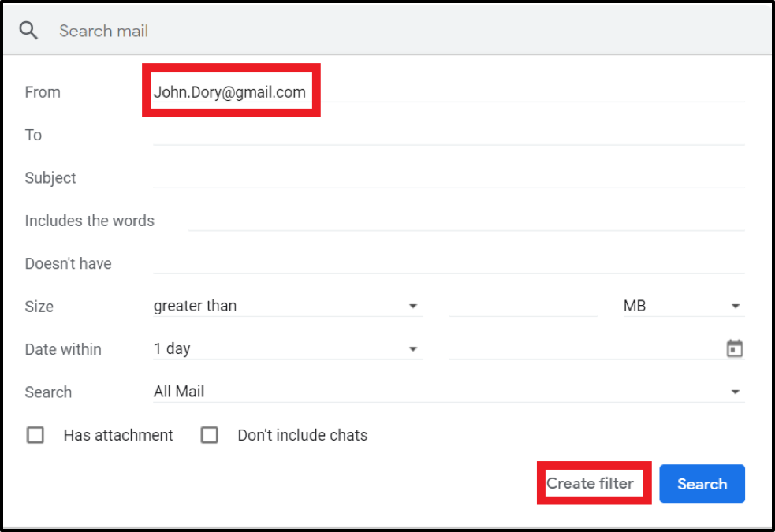The image size is (775, 532).
Task: Focus the Search mail box at top
Action: [x=394, y=31]
